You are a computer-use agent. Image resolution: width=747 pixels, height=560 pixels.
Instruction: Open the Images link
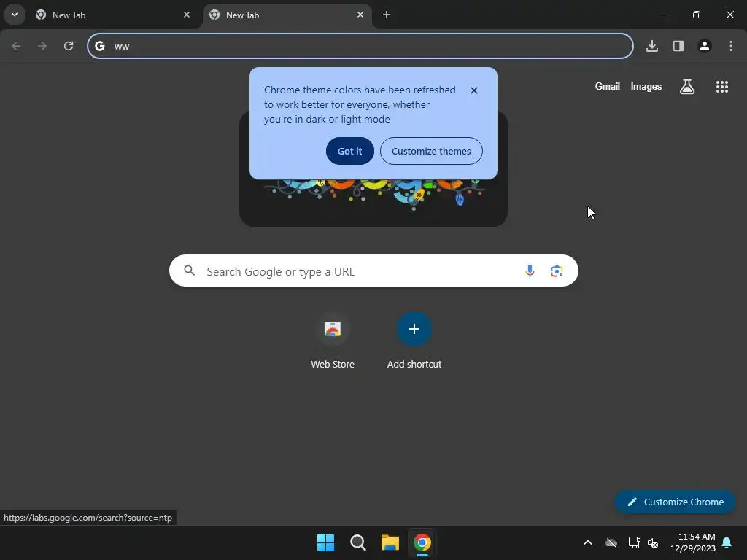(x=646, y=86)
